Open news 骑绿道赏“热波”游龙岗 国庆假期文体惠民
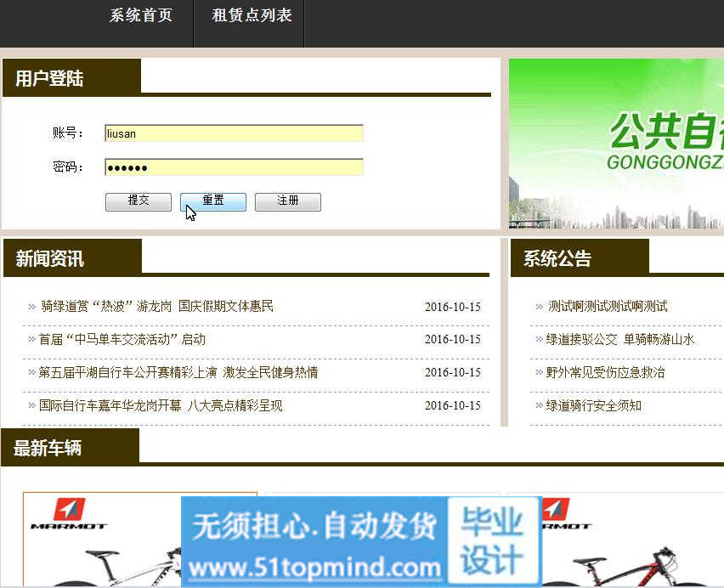724x588 pixels. click(157, 306)
